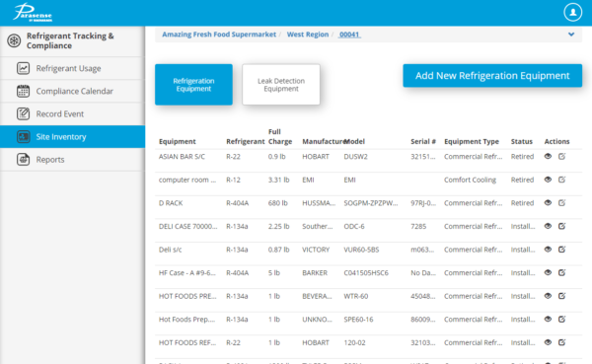Edit the D RACK equipment

coord(561,203)
